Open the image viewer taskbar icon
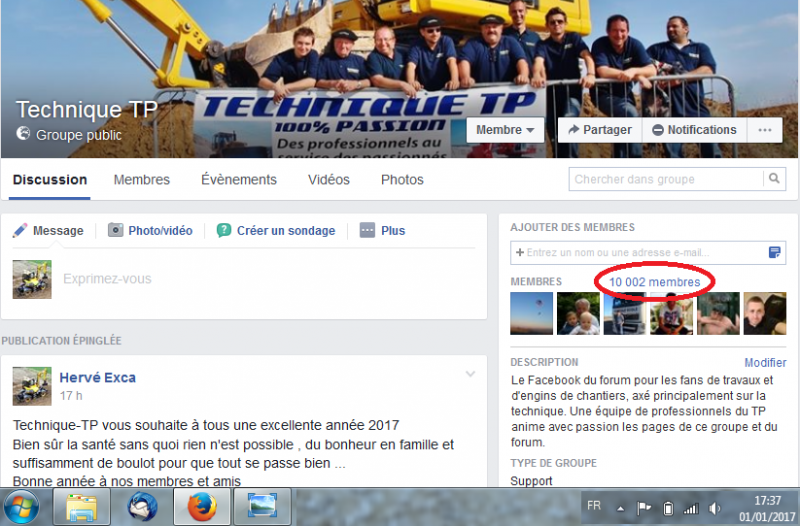 pyautogui.click(x=262, y=507)
